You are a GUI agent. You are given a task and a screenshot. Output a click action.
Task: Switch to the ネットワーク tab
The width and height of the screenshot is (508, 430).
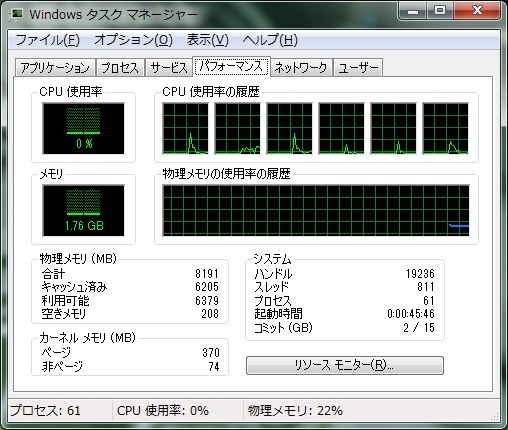(301, 68)
